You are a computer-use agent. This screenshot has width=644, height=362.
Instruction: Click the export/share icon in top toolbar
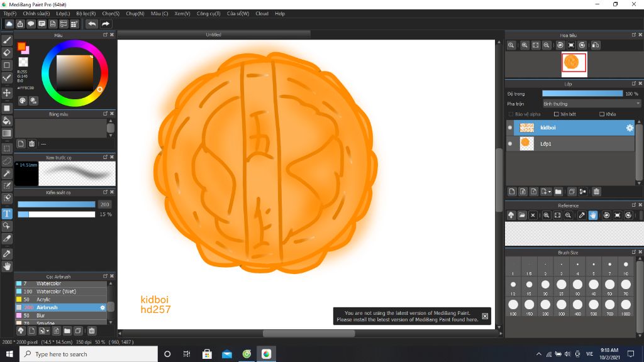coord(20,24)
